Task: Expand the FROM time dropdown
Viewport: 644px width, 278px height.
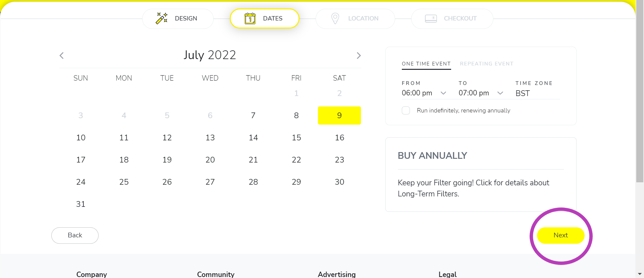Action: pyautogui.click(x=424, y=93)
